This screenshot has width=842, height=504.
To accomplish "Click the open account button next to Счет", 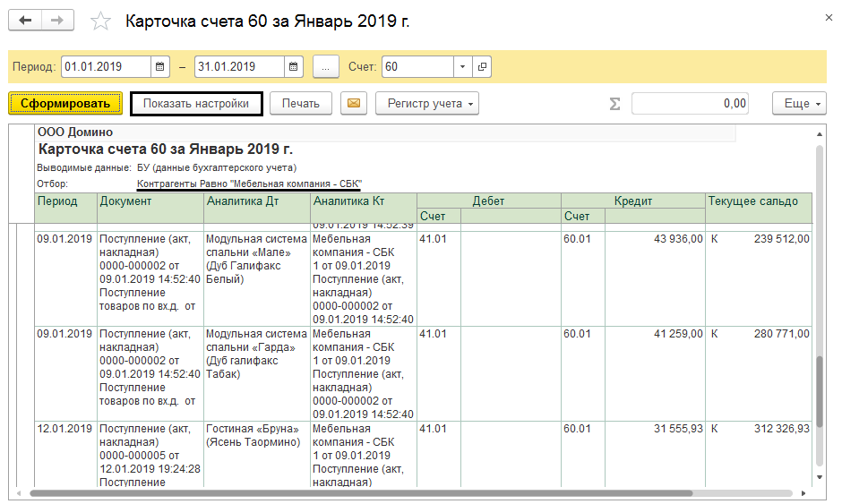I will [483, 67].
